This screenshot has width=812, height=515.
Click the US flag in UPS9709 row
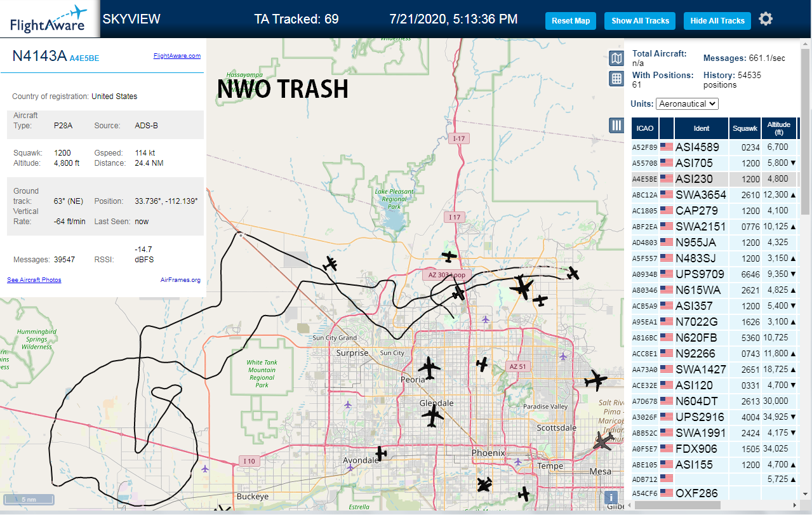[x=667, y=274]
